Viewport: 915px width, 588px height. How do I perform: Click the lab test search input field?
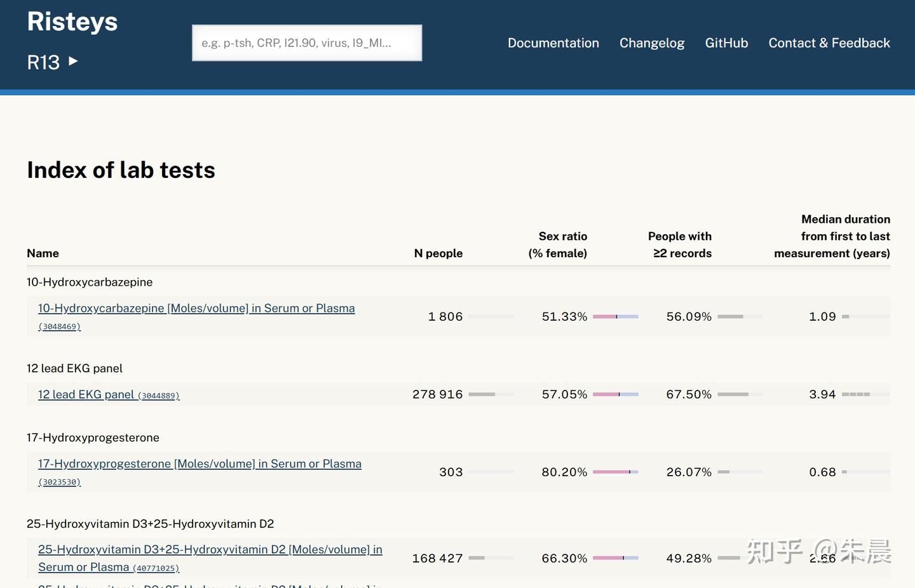(x=307, y=43)
